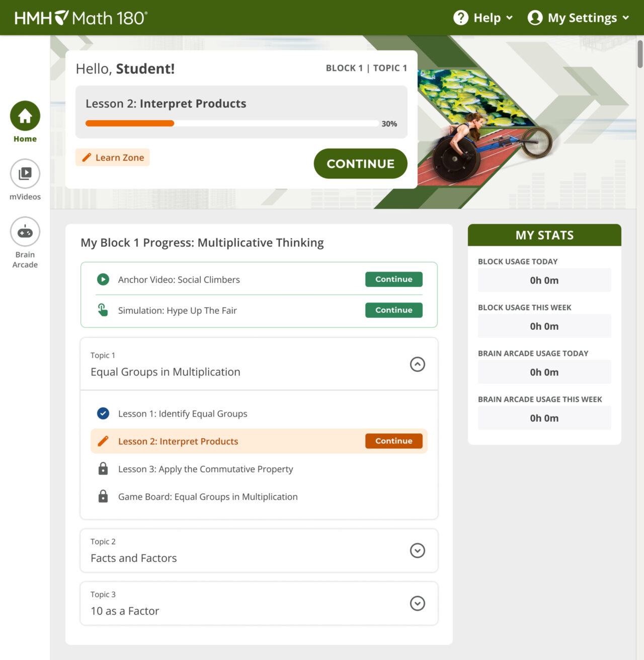644x660 pixels.
Task: Continue the Anchor Video Social Climbers
Action: [x=393, y=279]
